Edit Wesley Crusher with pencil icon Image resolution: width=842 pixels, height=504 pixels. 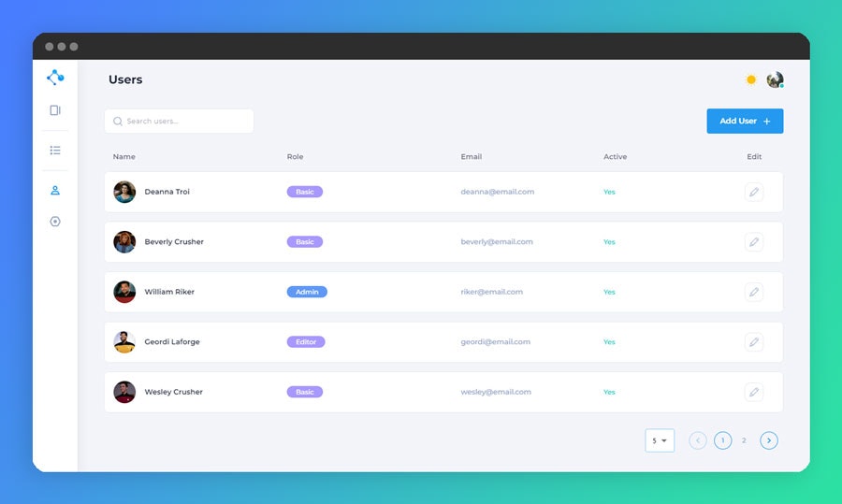click(754, 393)
